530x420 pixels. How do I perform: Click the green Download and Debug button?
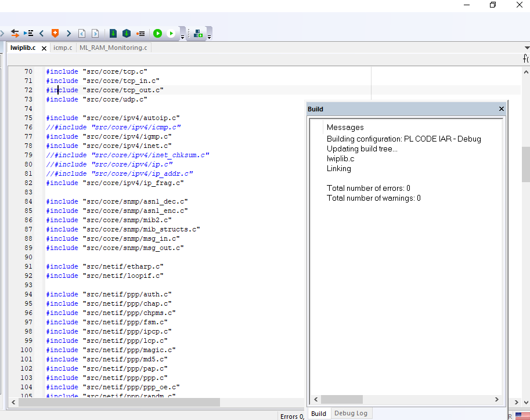coord(157,33)
